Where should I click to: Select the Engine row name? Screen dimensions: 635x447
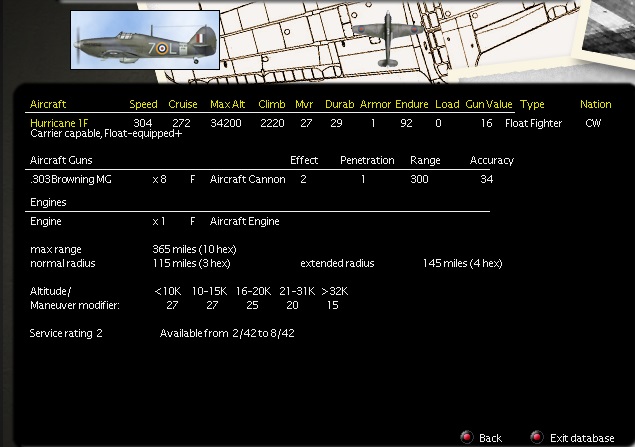pyautogui.click(x=46, y=221)
